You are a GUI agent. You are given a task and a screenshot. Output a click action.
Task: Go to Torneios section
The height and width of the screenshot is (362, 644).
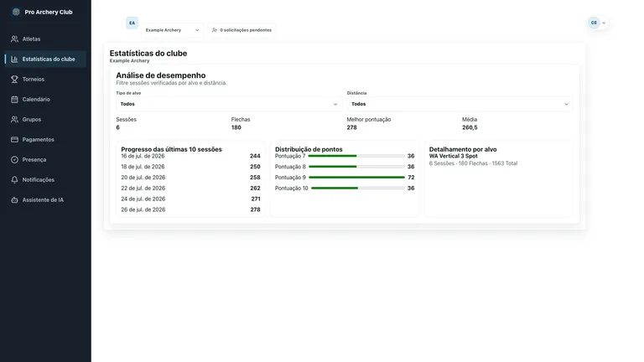(45, 80)
